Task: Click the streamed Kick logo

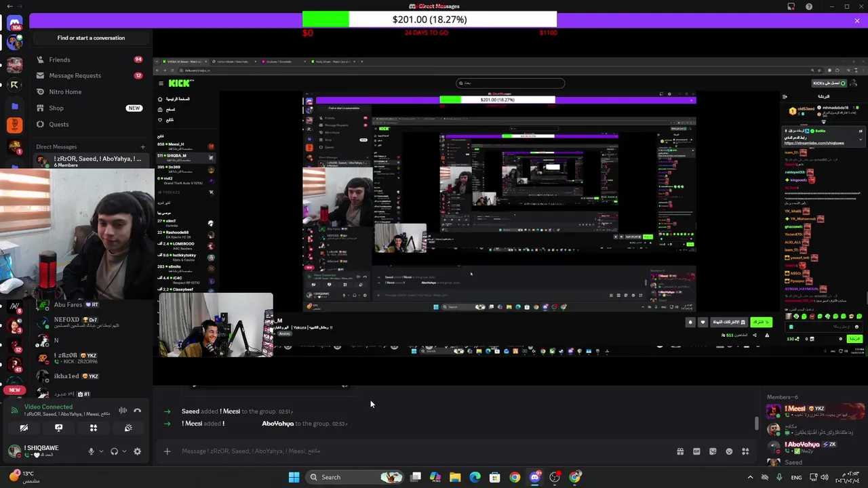Action: pos(180,83)
